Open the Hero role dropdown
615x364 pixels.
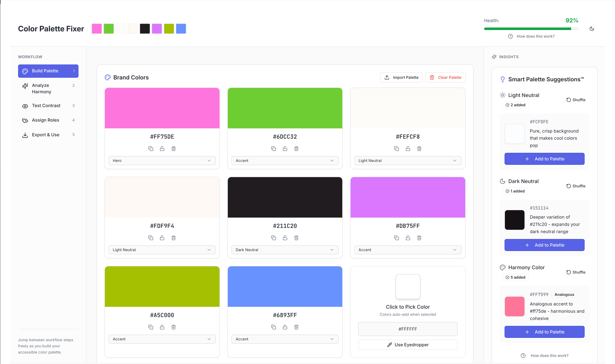162,161
